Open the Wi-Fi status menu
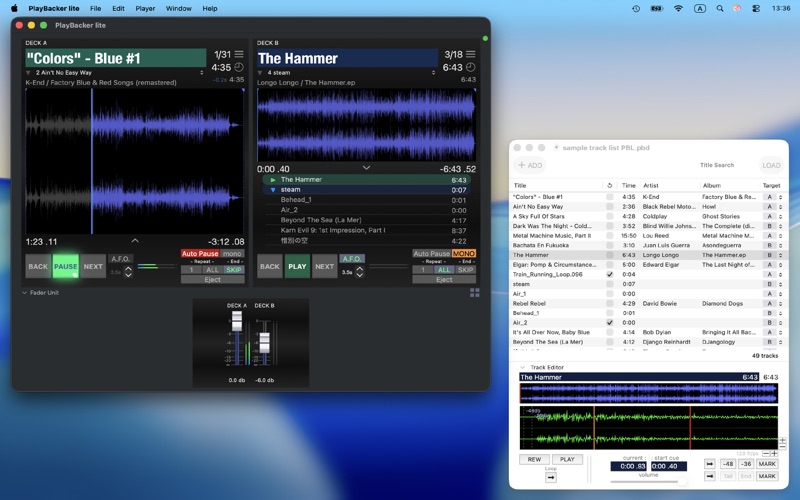Viewport: 800px width, 500px height. click(x=678, y=9)
